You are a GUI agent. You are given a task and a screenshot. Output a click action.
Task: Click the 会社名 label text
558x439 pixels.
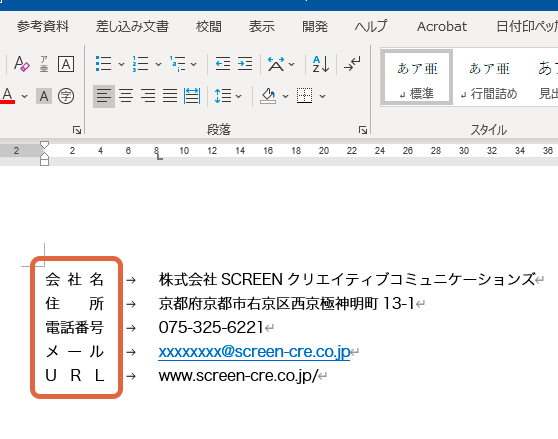coord(75,279)
